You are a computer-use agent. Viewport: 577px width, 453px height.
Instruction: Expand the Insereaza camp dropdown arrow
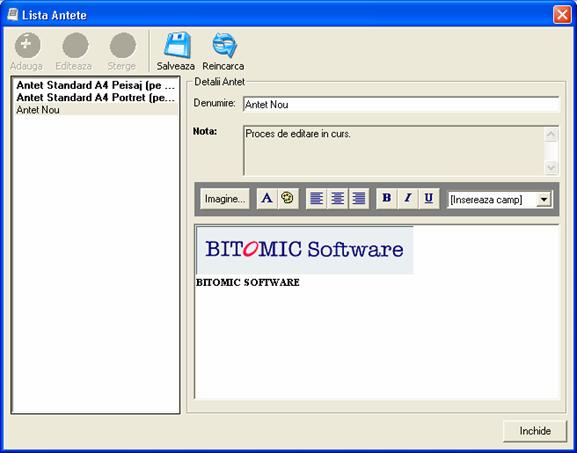(x=544, y=200)
